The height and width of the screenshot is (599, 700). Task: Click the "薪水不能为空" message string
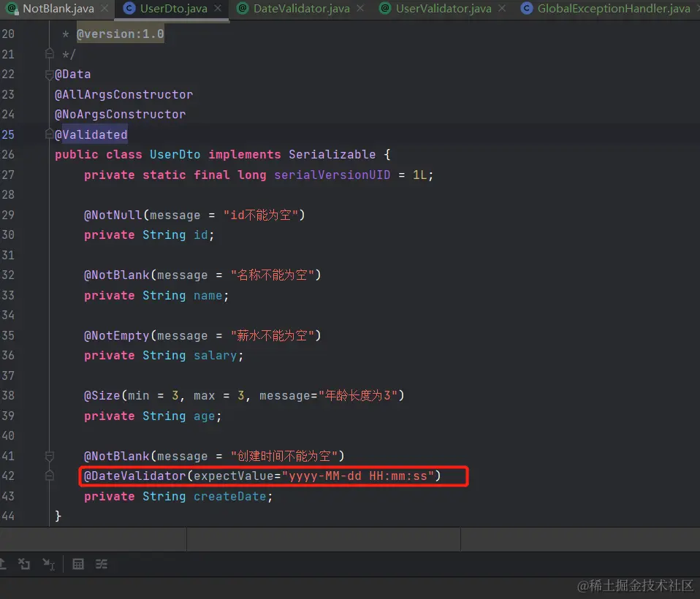[272, 335]
